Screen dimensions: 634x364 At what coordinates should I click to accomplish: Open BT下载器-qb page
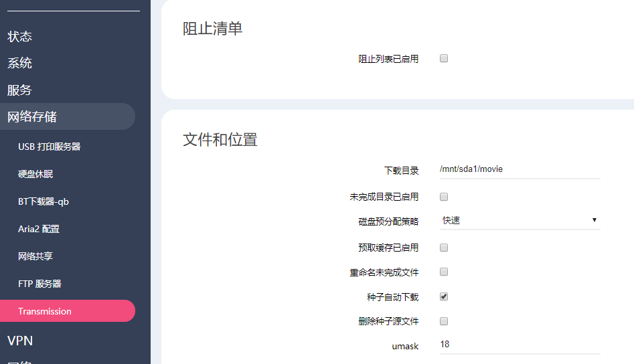coord(43,201)
